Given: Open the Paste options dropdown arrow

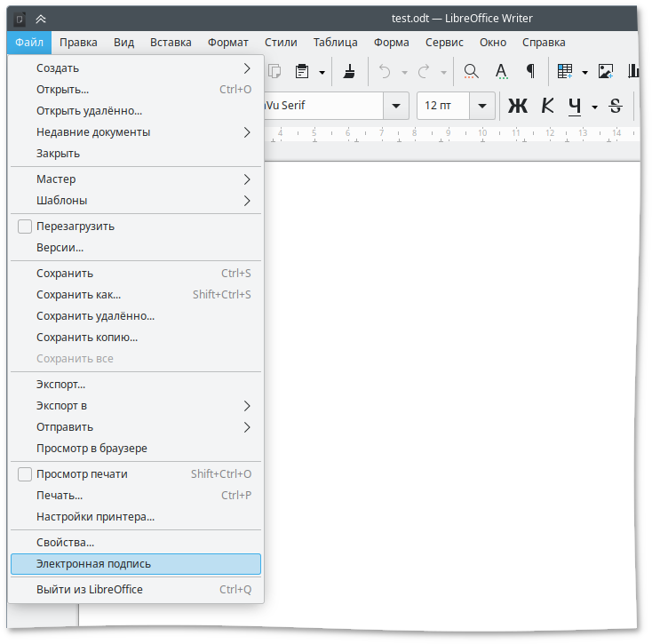Looking at the screenshot, I should pyautogui.click(x=322, y=72).
